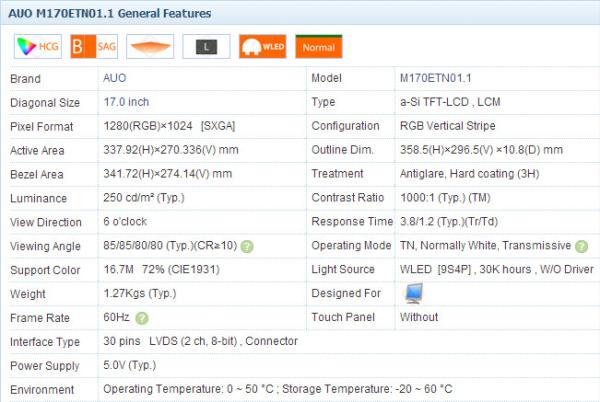Click the Interface Type row label
The height and width of the screenshot is (402, 600).
point(45,342)
